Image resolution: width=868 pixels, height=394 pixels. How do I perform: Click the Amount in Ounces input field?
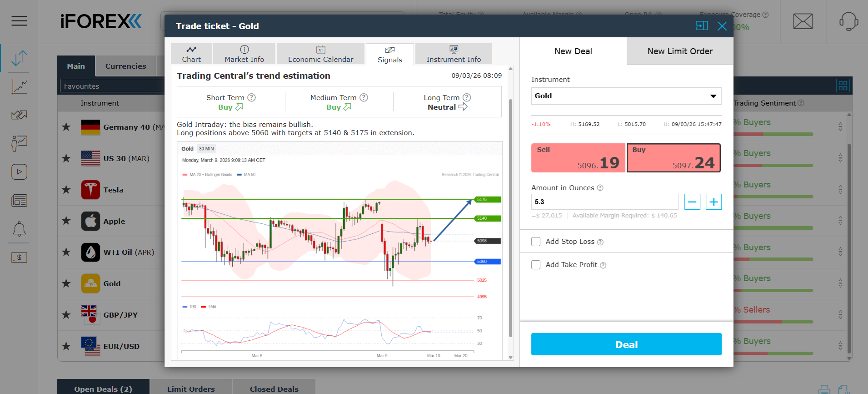(605, 202)
